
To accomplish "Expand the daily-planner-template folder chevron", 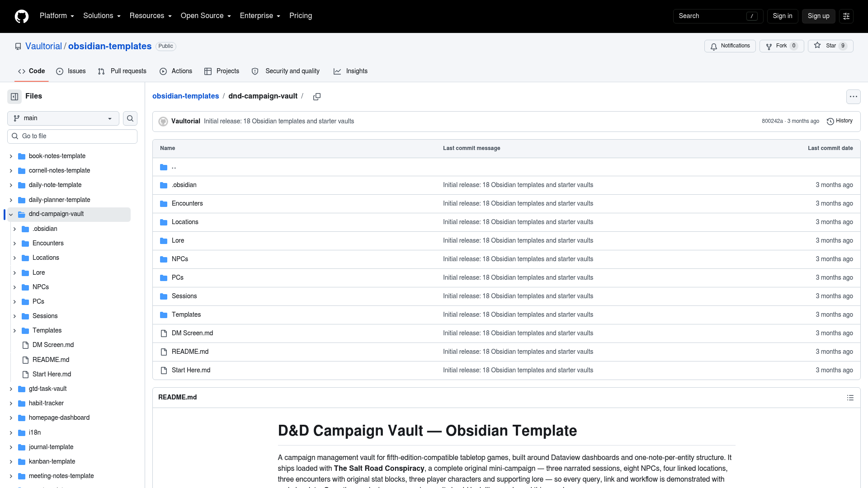I will point(11,200).
